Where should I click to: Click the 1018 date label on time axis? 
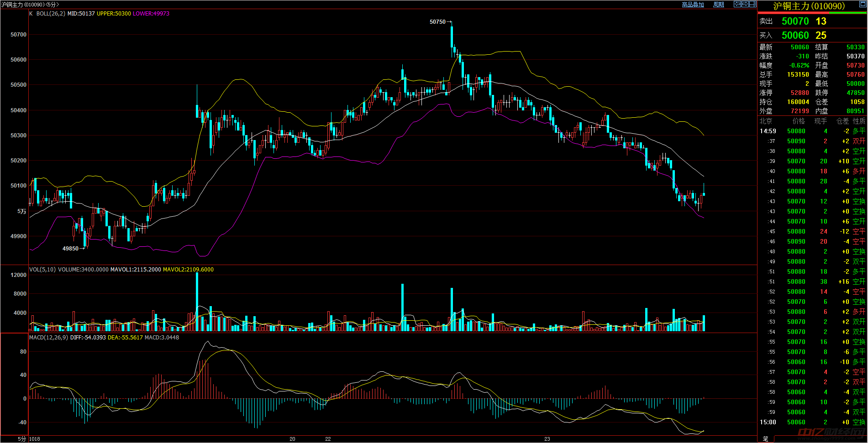pyautogui.click(x=35, y=439)
